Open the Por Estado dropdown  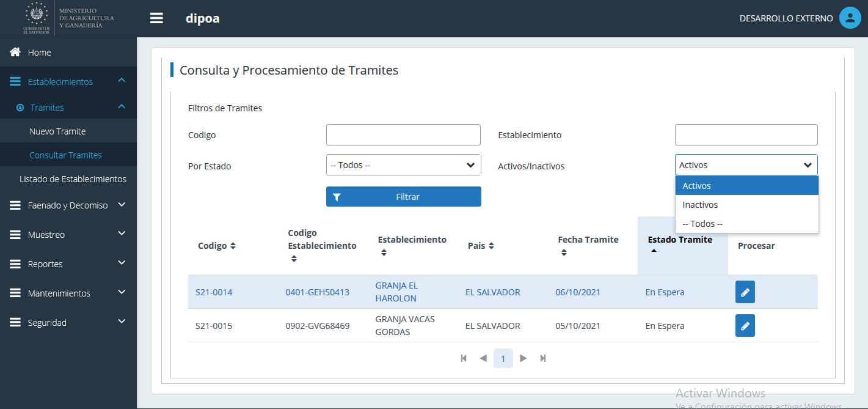click(403, 165)
